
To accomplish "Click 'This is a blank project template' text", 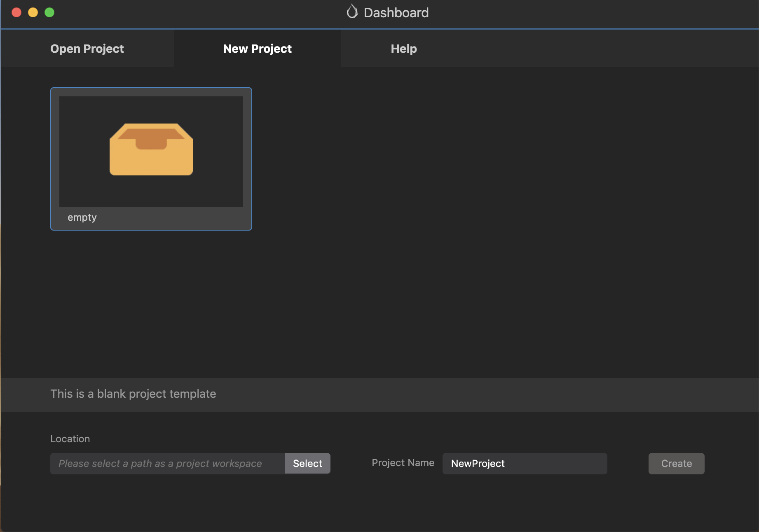I will (133, 394).
